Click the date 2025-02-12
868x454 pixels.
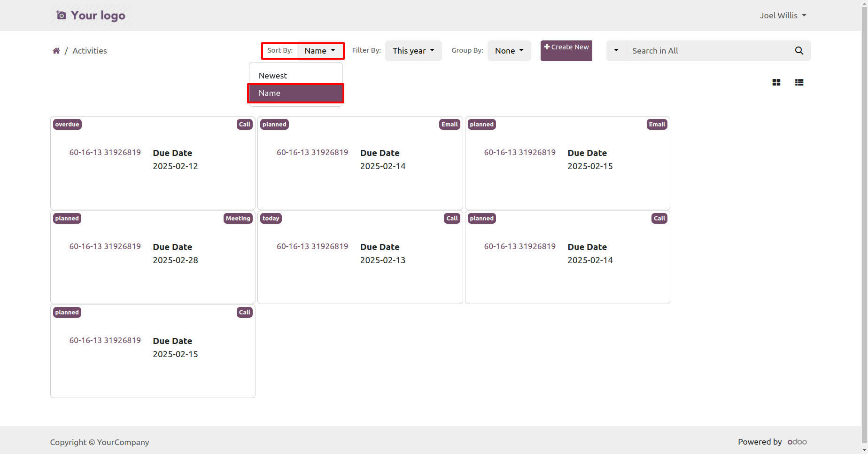[175, 166]
